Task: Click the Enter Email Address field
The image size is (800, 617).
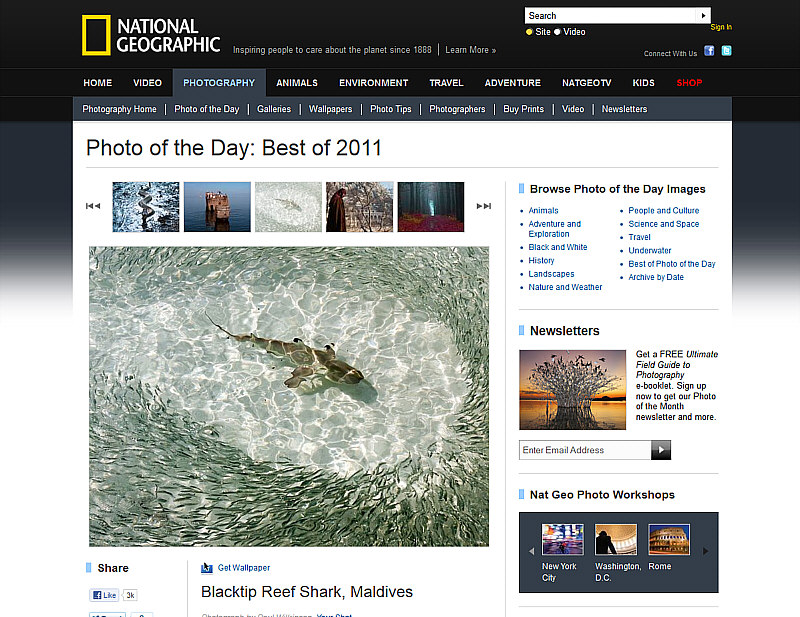Action: [x=585, y=450]
